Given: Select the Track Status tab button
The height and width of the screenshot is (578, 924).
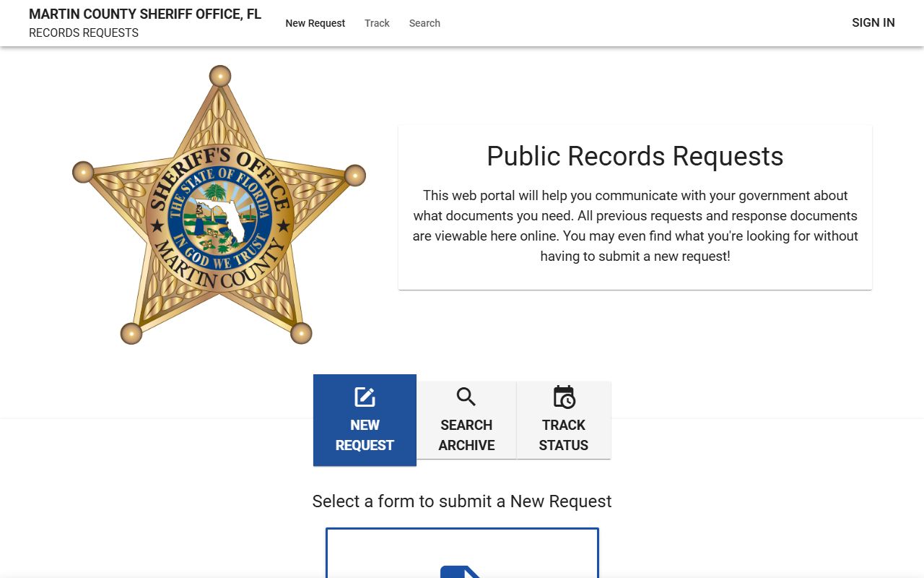Looking at the screenshot, I should pos(564,420).
